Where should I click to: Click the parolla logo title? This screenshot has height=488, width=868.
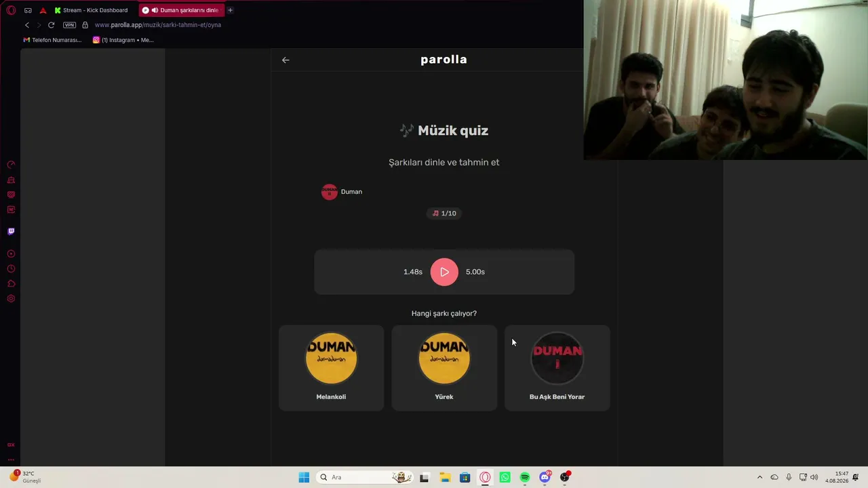click(443, 60)
